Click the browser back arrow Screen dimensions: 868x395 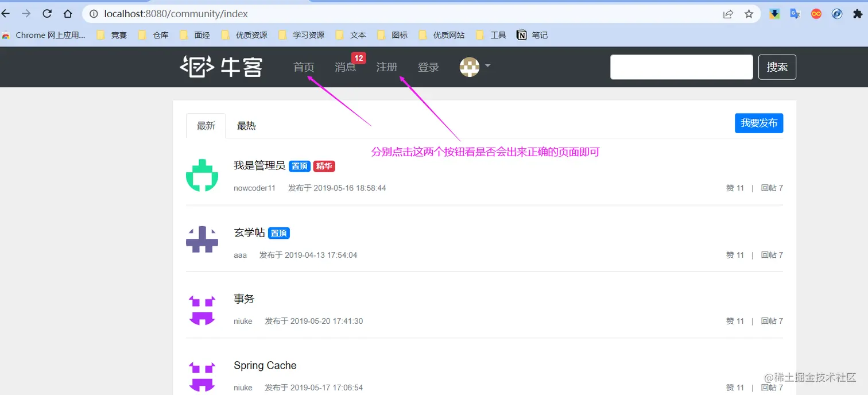[6, 13]
